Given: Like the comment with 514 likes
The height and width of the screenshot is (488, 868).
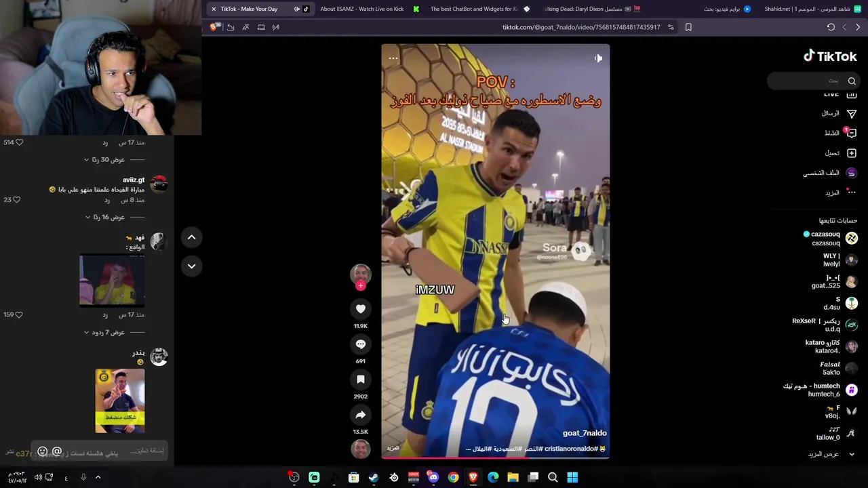Looking at the screenshot, I should coord(19,142).
